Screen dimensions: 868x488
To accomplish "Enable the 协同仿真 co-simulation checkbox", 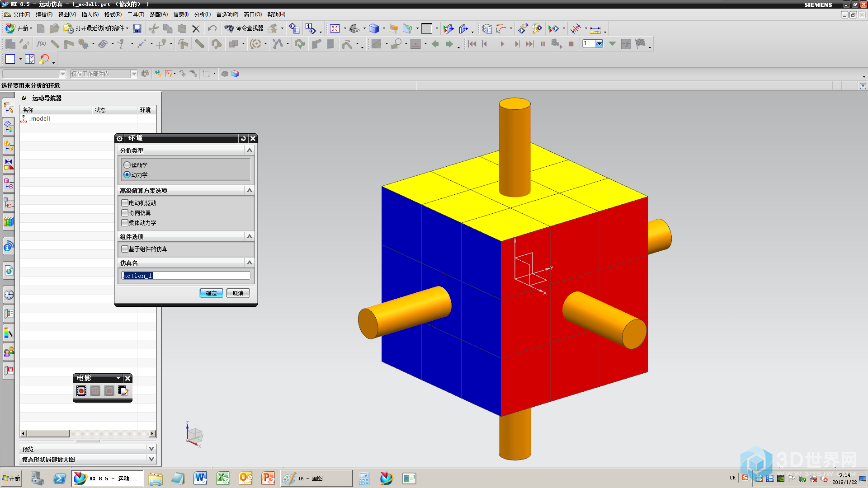I will pyautogui.click(x=125, y=213).
